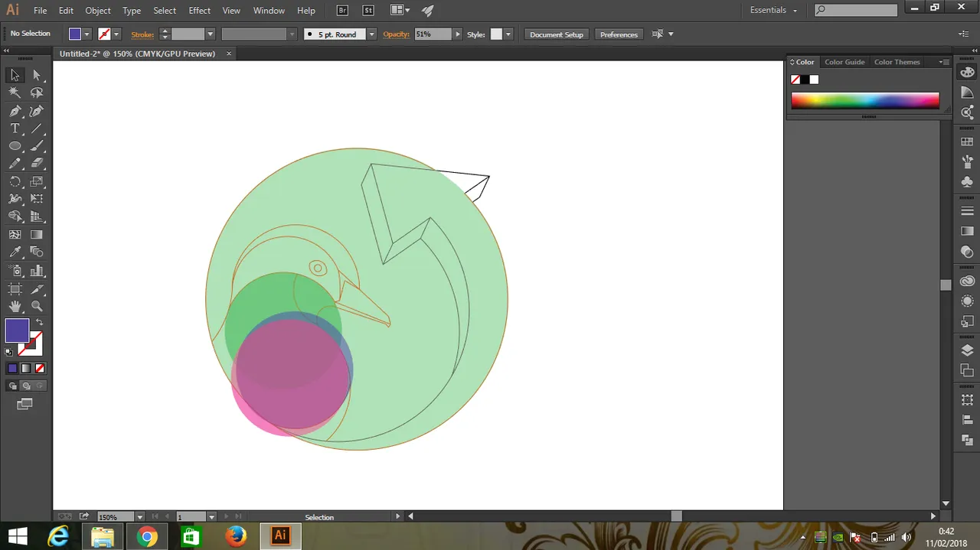Select the Eraser tool

click(37, 164)
